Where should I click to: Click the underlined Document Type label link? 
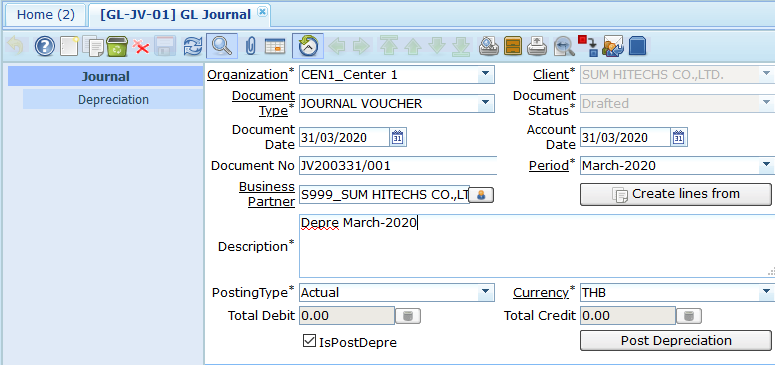263,103
